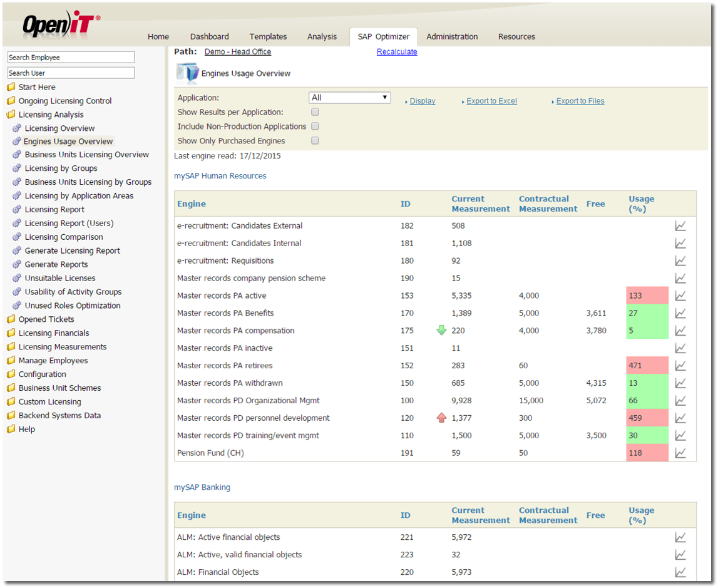Open Usability of Activity Groups item
The width and height of the screenshot is (718, 588).
pyautogui.click(x=73, y=292)
